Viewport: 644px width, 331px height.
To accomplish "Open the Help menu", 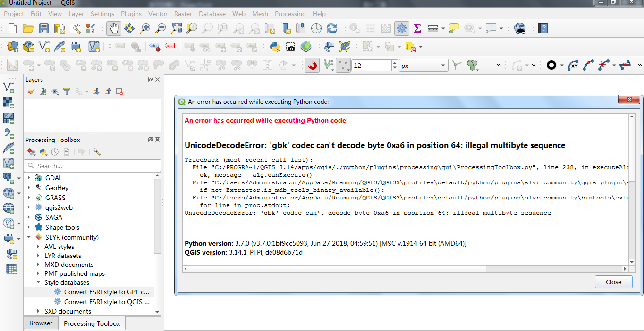I will click(x=319, y=14).
